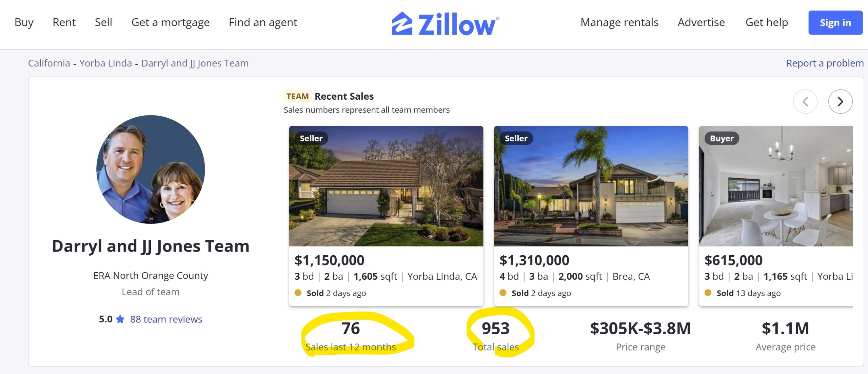Go to Yorba Linda breadcrumb
The image size is (868, 374).
(105, 63)
